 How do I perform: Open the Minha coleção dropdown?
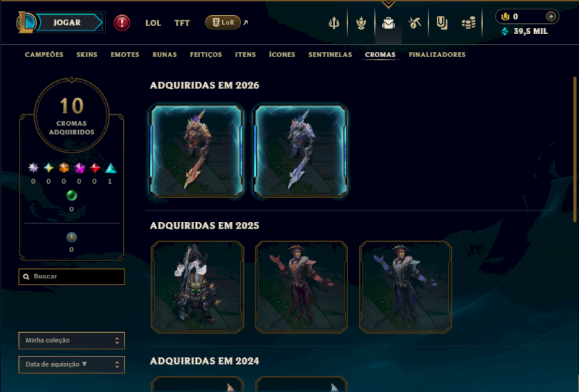(x=72, y=341)
